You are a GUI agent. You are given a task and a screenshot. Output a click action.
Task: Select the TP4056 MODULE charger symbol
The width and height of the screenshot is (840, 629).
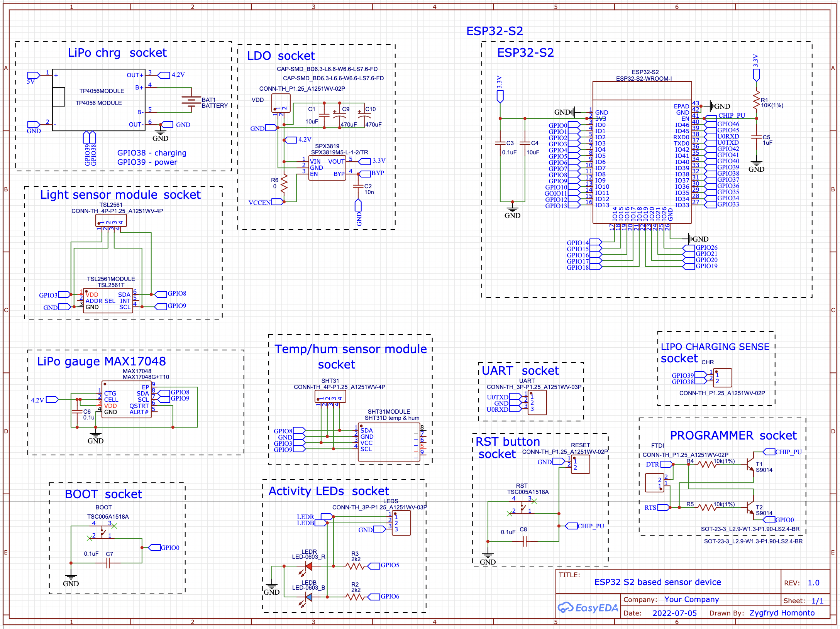[x=98, y=100]
